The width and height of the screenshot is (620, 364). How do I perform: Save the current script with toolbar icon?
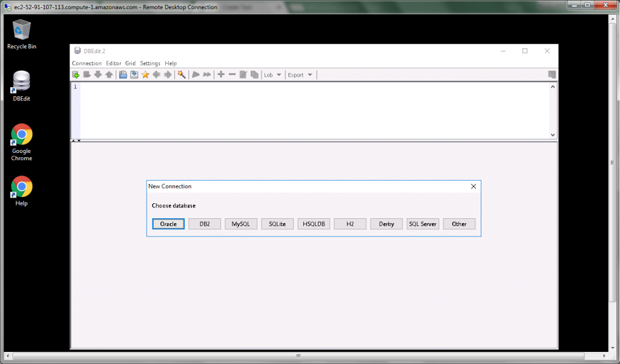pyautogui.click(x=133, y=74)
